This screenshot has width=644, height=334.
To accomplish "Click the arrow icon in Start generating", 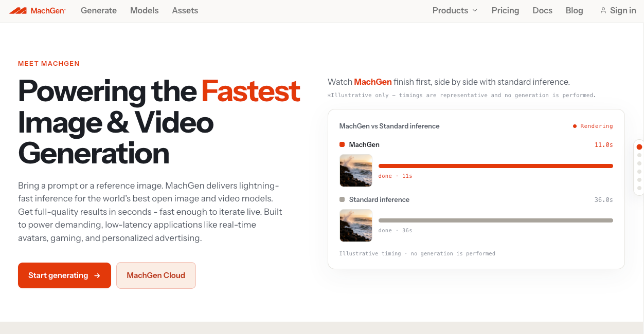I will 97,275.
